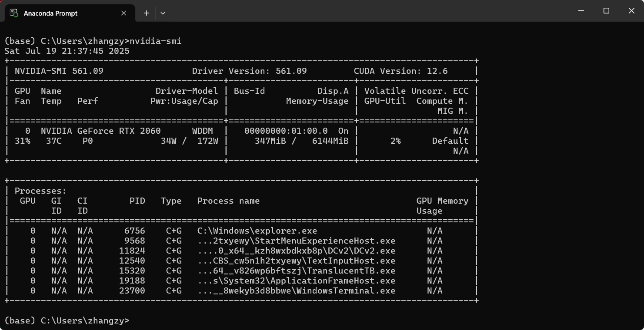Click Bus-Id value 00000000:01:00.0
The height and width of the screenshot is (330, 644).
coord(286,131)
